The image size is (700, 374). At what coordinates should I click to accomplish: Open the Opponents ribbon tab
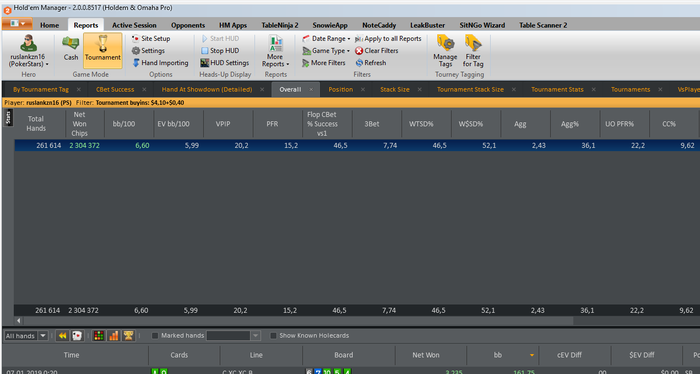tap(188, 25)
